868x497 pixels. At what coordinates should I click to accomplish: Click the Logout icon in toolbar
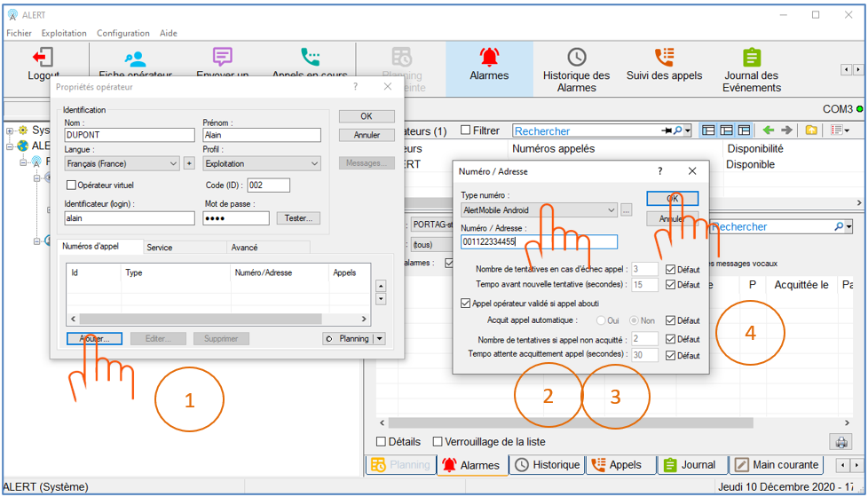coord(43,59)
